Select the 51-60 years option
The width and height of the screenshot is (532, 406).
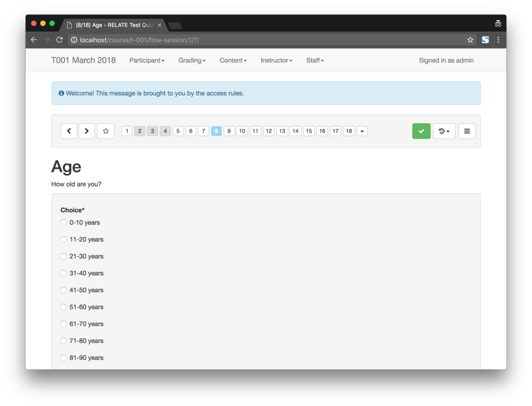(63, 307)
